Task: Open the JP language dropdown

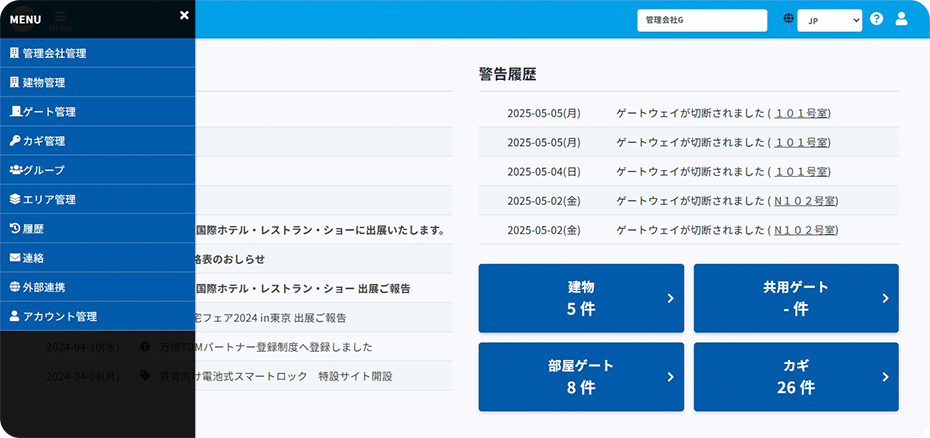Action: [x=829, y=20]
